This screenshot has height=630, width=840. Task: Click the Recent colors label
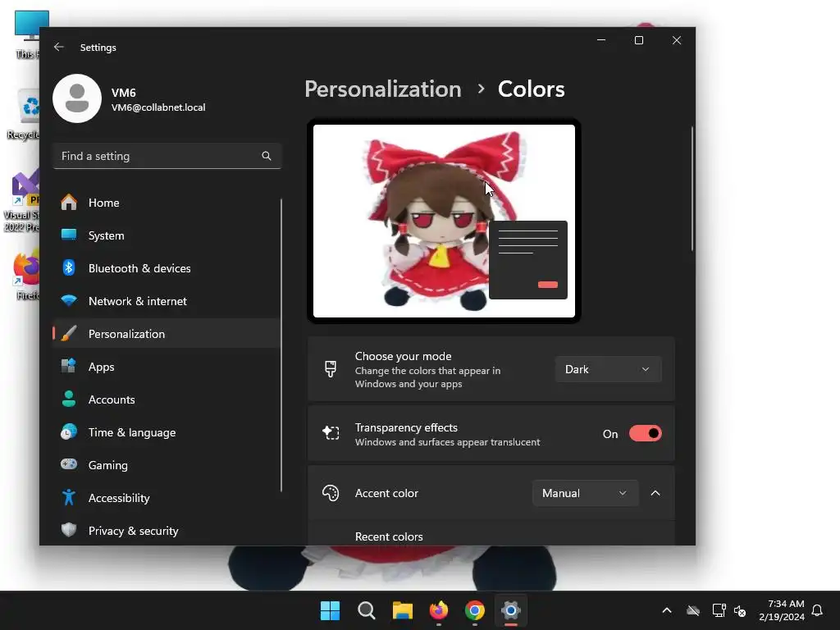tap(389, 536)
